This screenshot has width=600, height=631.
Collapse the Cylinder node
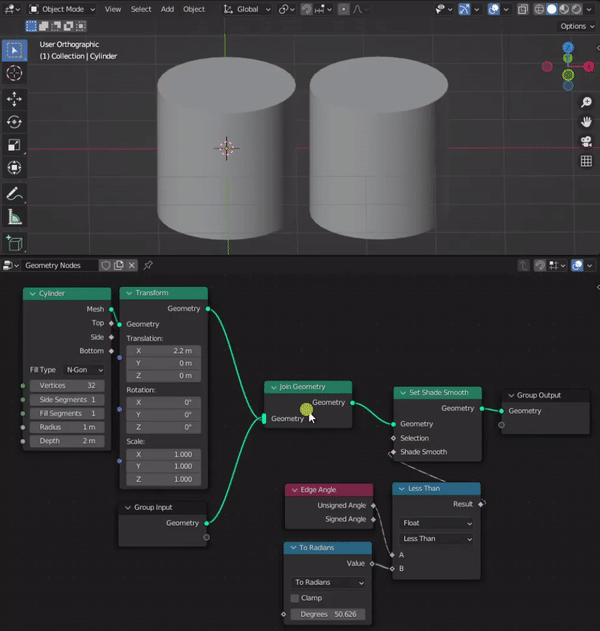pos(32,294)
